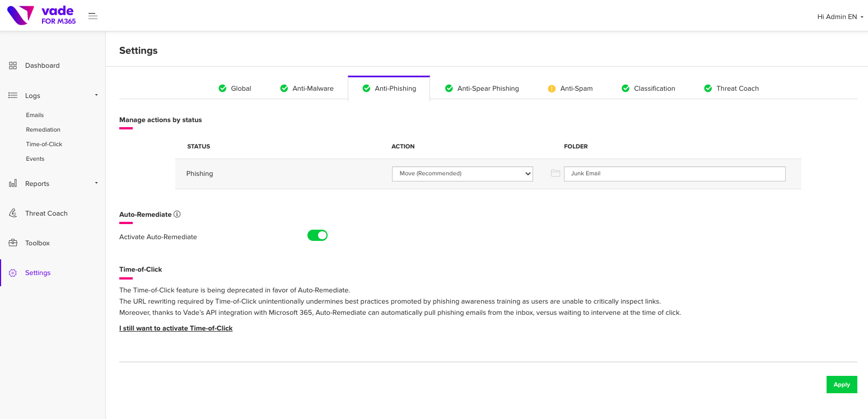
Task: Open Dashboard via its grid icon
Action: tap(13, 66)
